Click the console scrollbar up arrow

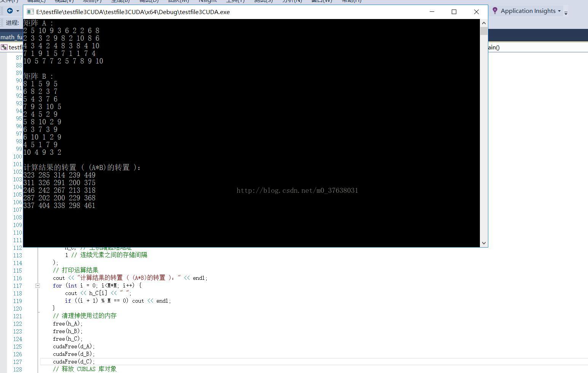[x=484, y=23]
